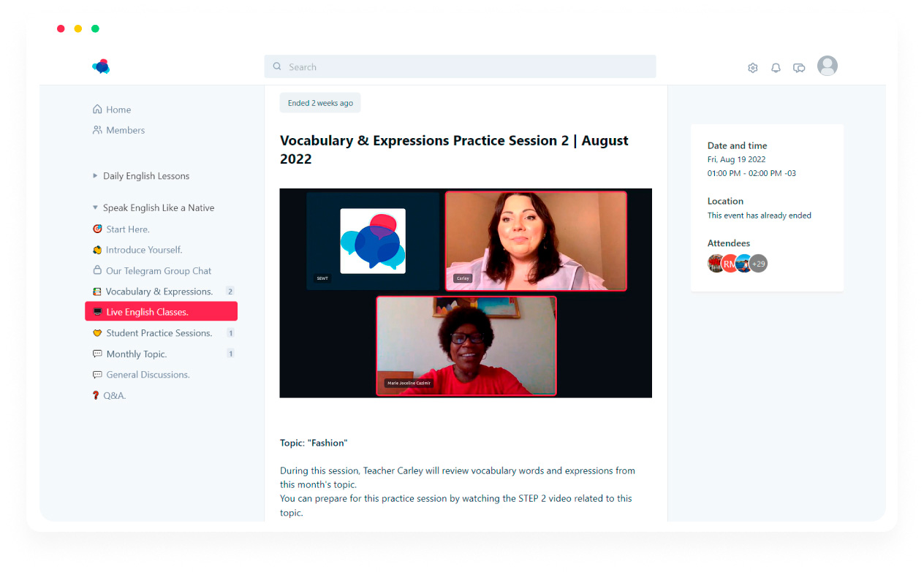
Task: Click the user profile avatar
Action: 827,66
